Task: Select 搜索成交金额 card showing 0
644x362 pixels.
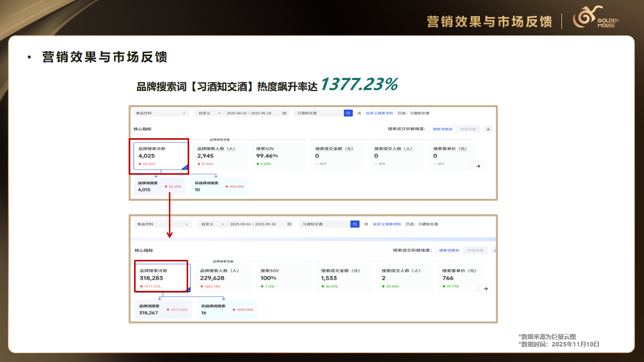Action: click(x=338, y=156)
